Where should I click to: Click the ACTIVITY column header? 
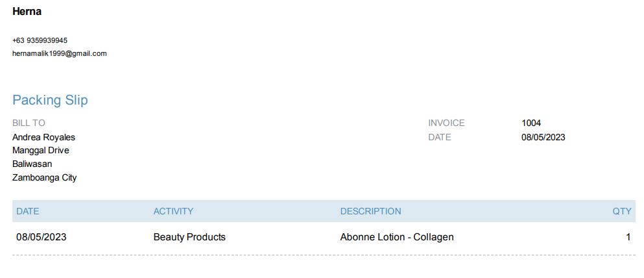[x=173, y=211]
